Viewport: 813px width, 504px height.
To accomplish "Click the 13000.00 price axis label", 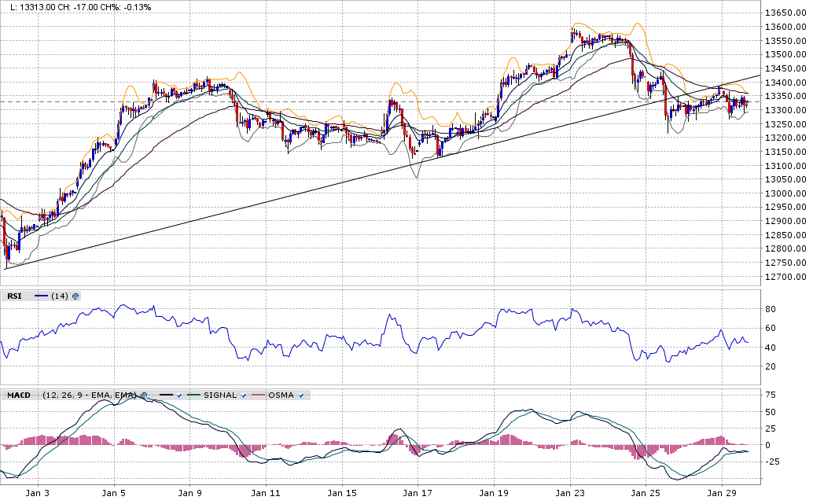I will point(785,194).
